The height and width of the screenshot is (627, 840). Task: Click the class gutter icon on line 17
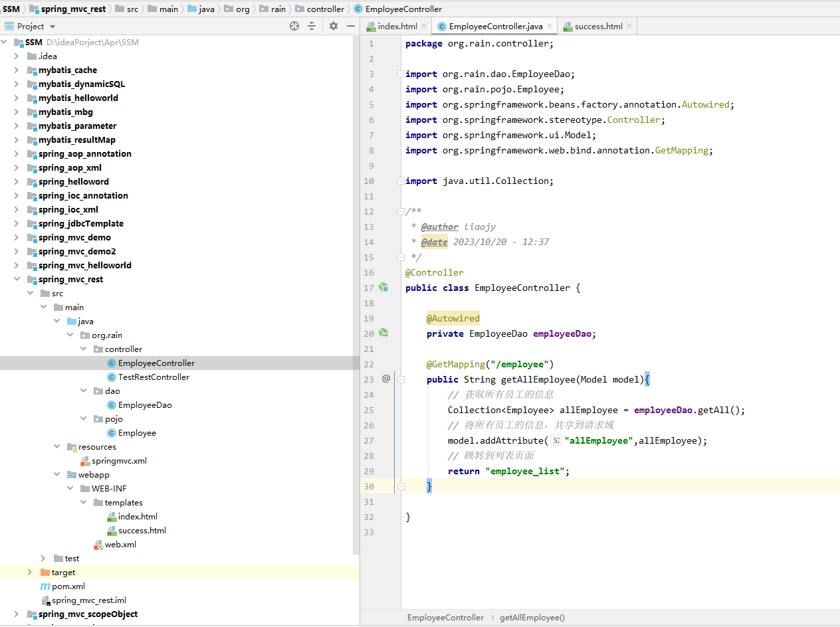tap(383, 288)
